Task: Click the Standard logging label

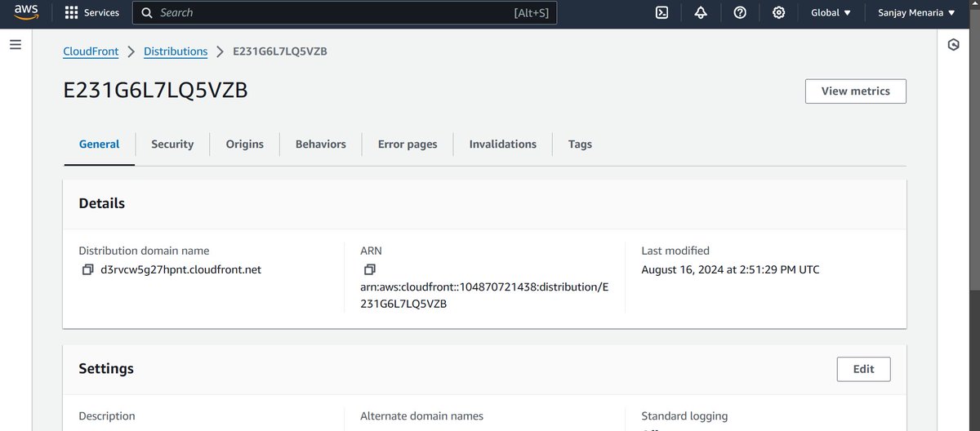Action: click(684, 416)
